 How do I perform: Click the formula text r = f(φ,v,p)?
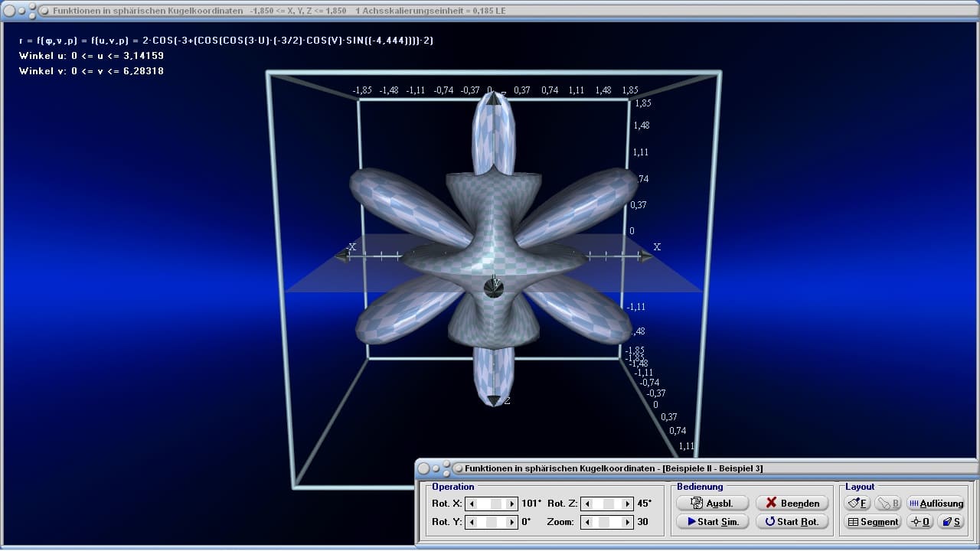point(226,41)
